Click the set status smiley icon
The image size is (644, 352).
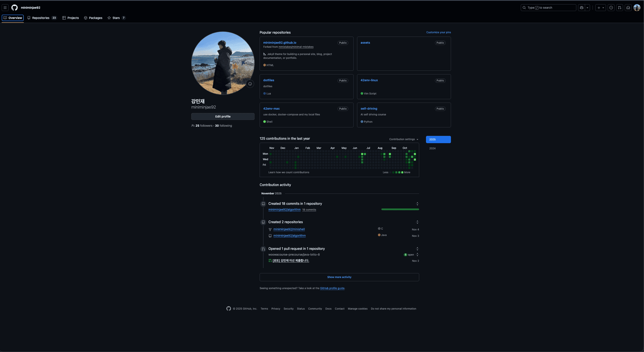[x=250, y=84]
